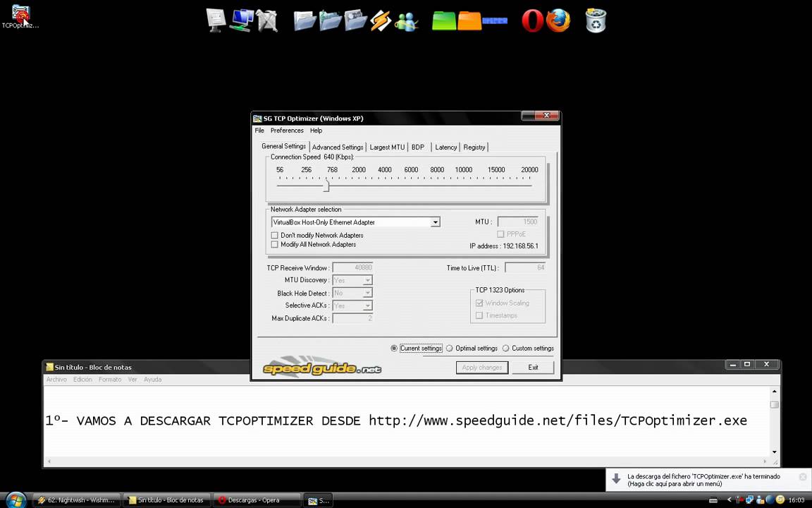Image resolution: width=812 pixels, height=508 pixels.
Task: Click the Apply changes button
Action: (482, 368)
